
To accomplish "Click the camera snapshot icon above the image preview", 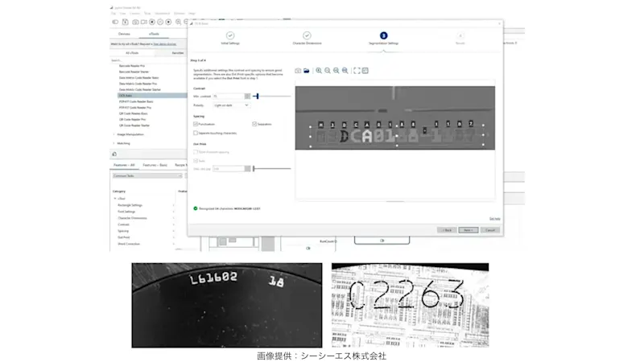I will point(298,71).
